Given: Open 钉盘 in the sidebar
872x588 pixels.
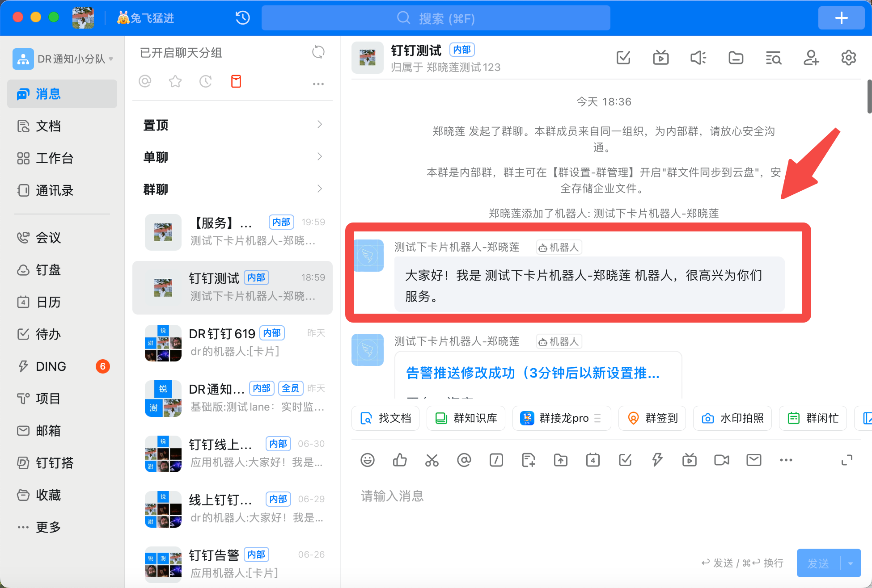Looking at the screenshot, I should pos(62,270).
